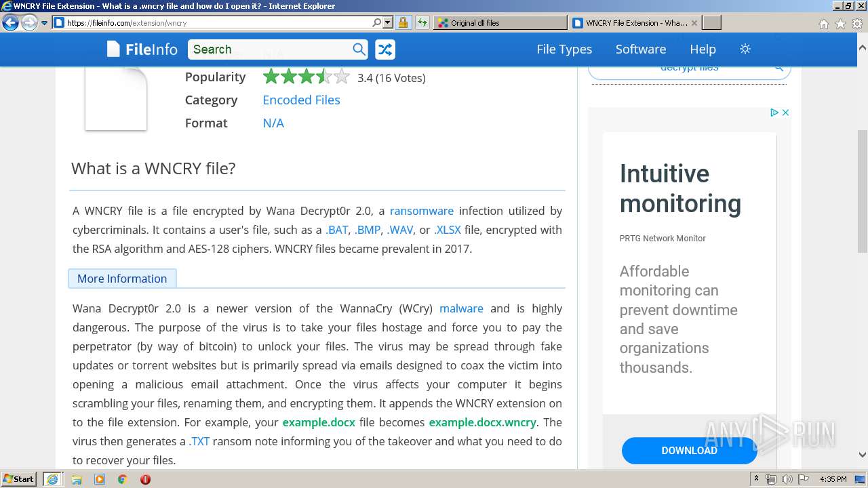Click the Internet Explorer taskbar icon

[x=53, y=479]
